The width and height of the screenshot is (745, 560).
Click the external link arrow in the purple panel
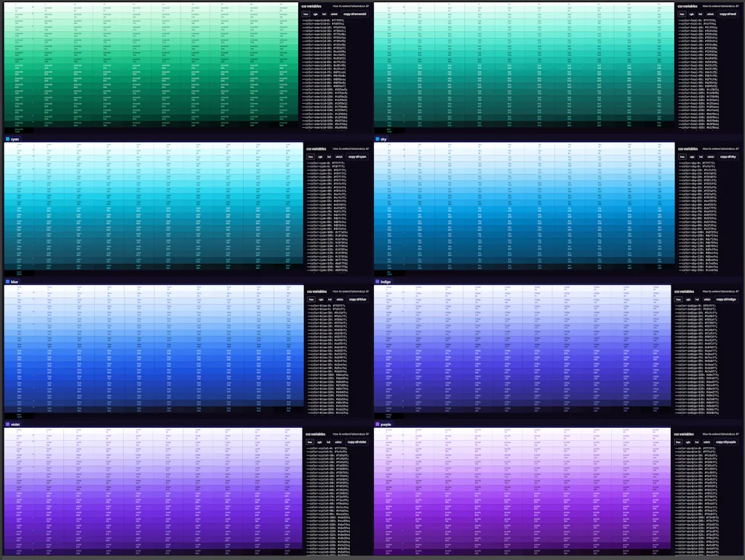pos(737,434)
